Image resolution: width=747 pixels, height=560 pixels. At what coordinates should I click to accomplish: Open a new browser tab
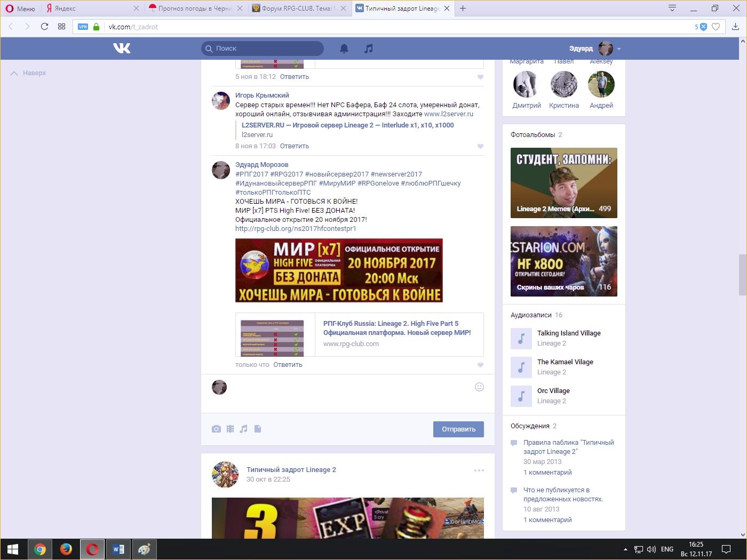click(463, 8)
